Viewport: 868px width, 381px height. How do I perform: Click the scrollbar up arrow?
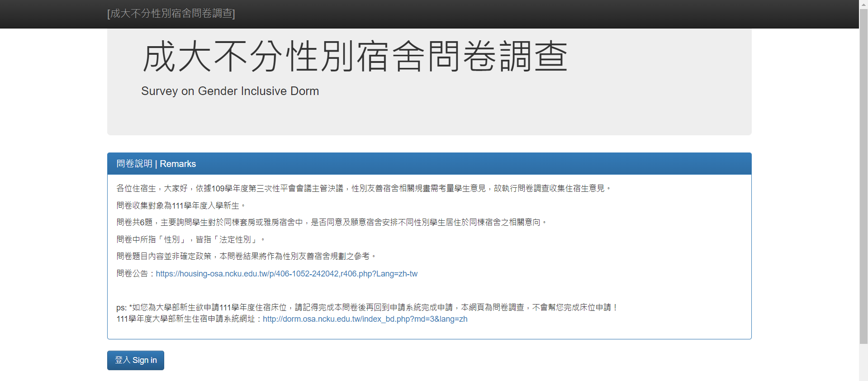coord(863,4)
